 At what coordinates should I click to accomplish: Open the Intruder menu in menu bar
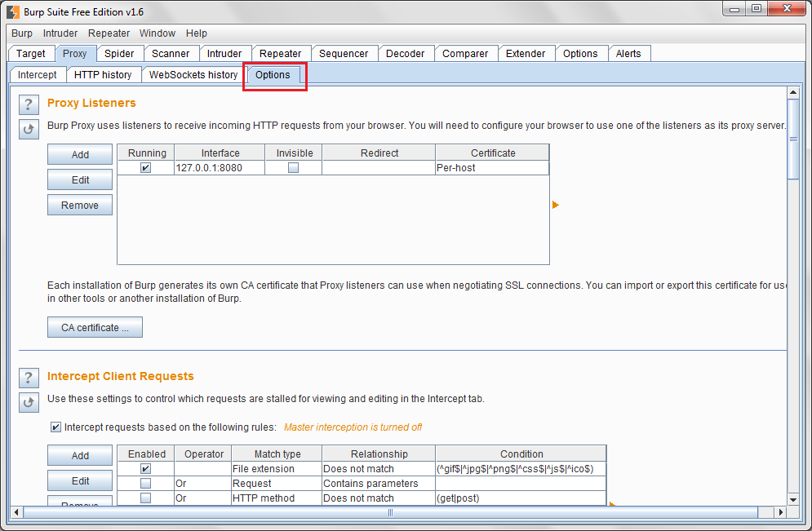[60, 33]
